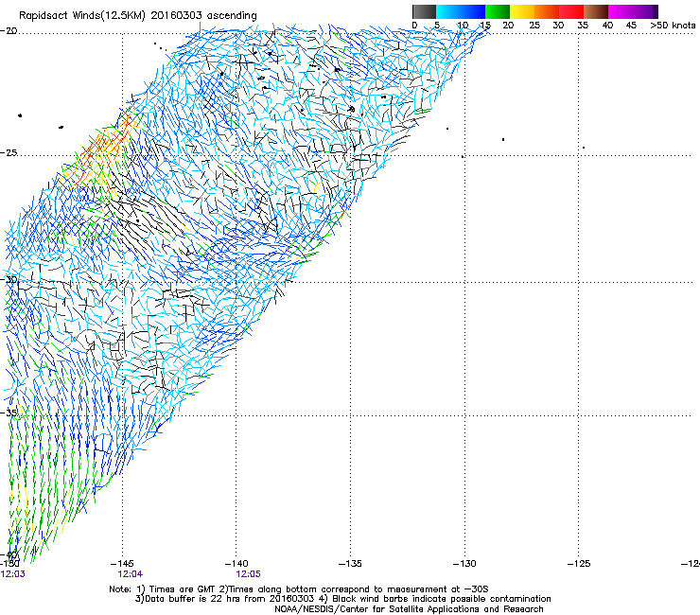
Task: Click the '-145' longitude axis label
Action: coord(122,564)
